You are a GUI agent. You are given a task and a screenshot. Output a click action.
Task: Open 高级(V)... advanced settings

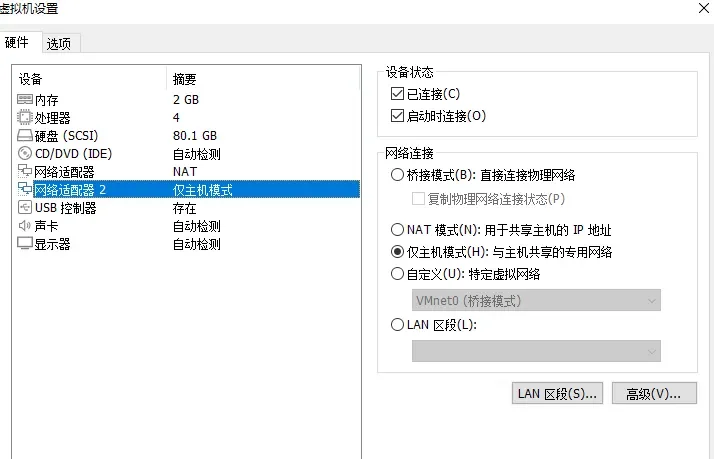(x=653, y=393)
